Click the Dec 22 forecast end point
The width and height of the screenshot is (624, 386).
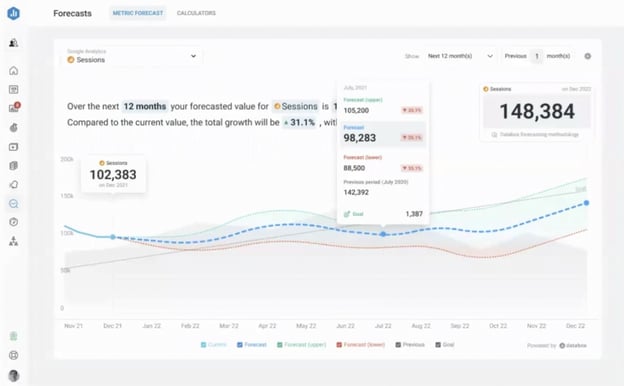[586, 203]
